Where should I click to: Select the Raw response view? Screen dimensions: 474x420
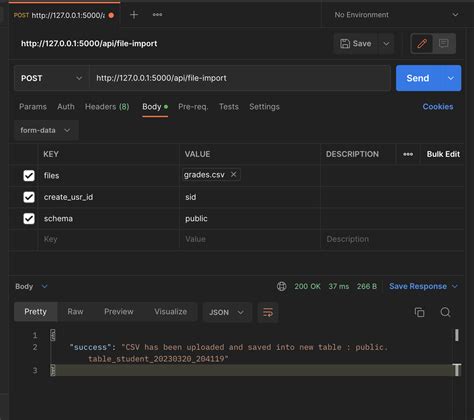click(75, 312)
